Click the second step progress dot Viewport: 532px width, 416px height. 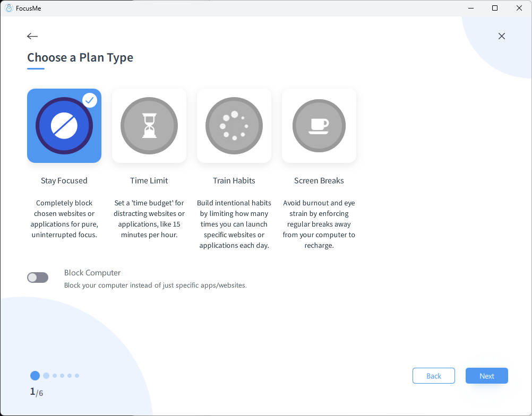(47, 376)
